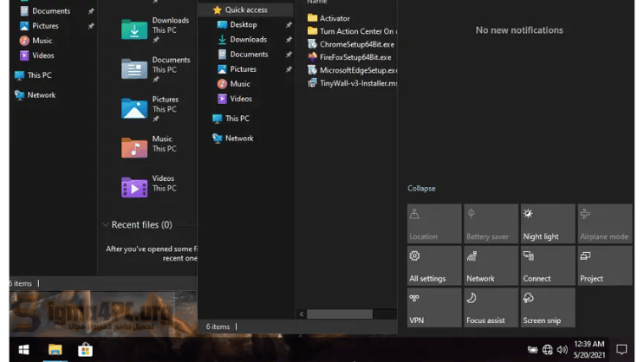Select Music in back Explorer navigation pane
This screenshot has width=644, height=362.
(x=42, y=41)
